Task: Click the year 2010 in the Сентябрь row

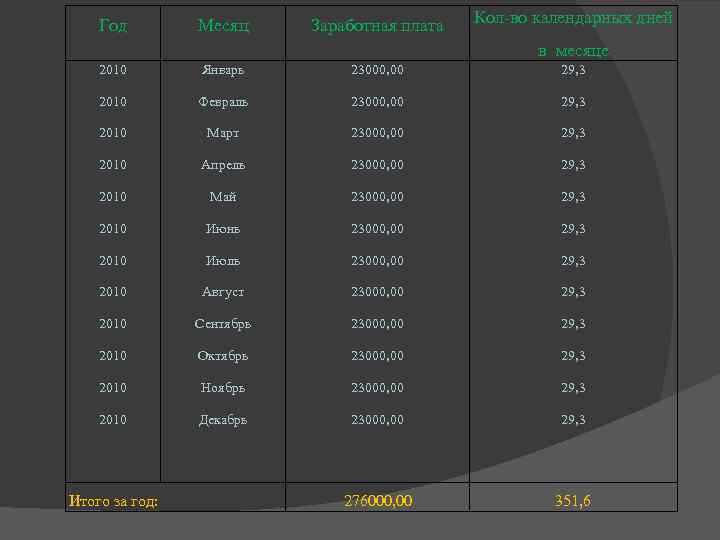Action: (x=113, y=324)
